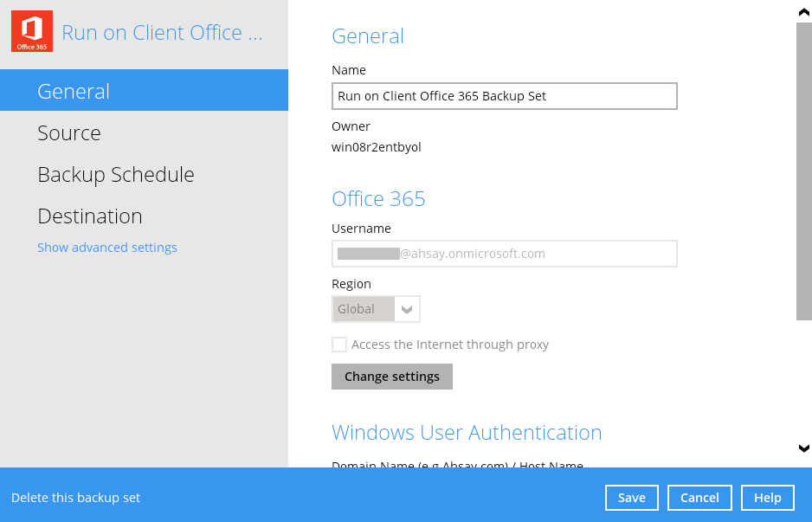
Task: Click the Region box showing Global
Action: (363, 309)
